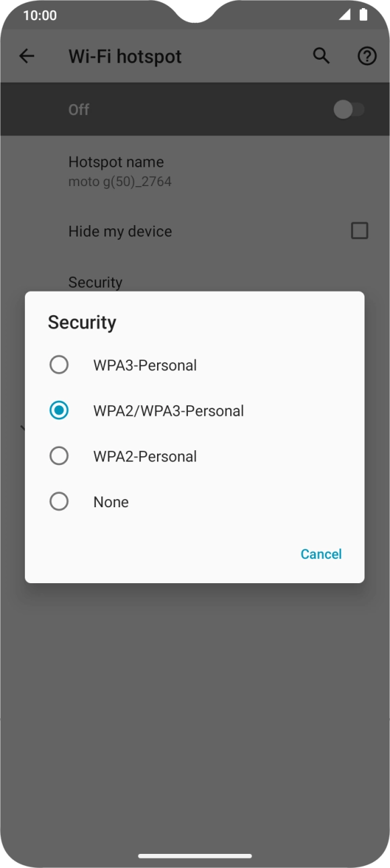Tap Hotspot name to edit it
390x868 pixels.
click(116, 171)
